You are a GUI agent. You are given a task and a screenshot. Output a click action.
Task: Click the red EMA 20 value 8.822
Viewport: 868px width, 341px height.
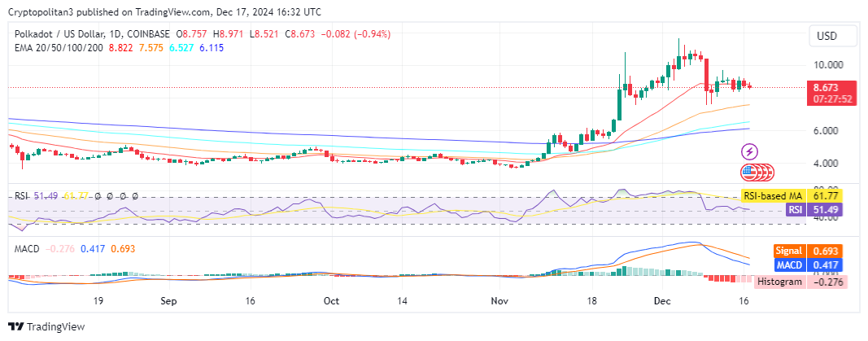[x=120, y=47]
